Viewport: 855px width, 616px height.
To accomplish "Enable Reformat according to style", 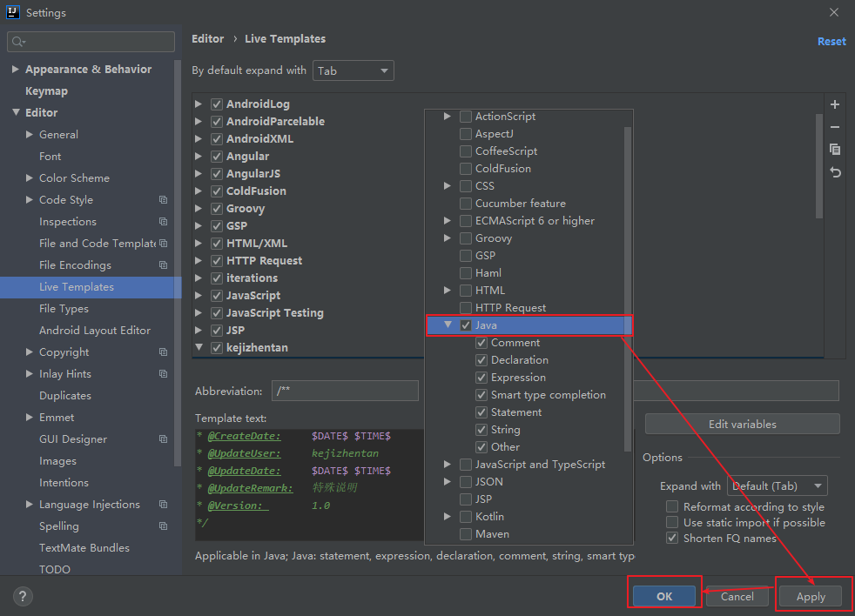I will pos(672,507).
